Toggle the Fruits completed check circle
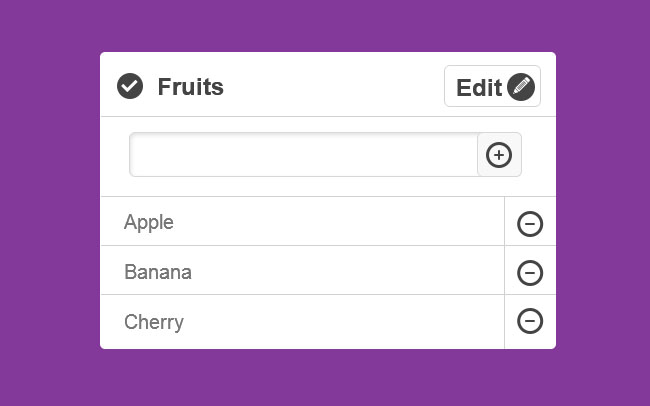The height and width of the screenshot is (406, 650). (x=130, y=87)
